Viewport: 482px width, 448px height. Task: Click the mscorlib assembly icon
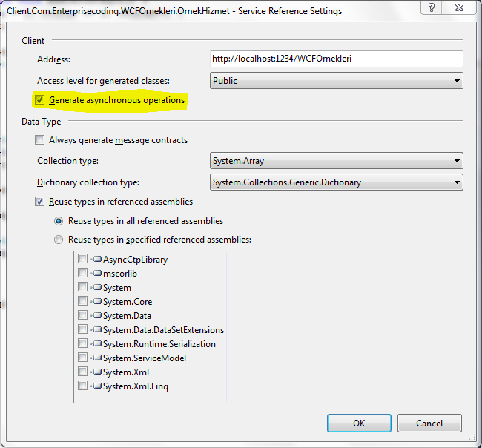click(97, 273)
